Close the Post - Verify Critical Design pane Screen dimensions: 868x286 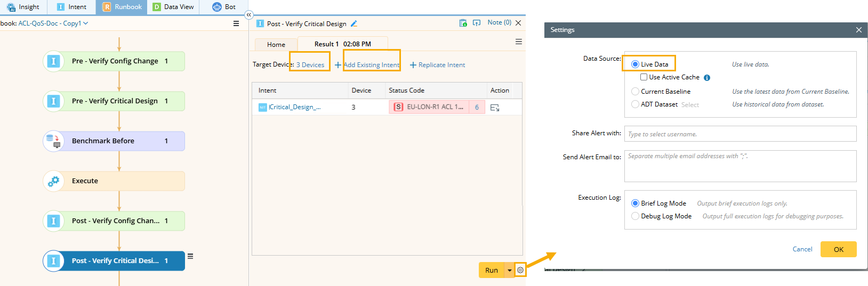[x=518, y=23]
